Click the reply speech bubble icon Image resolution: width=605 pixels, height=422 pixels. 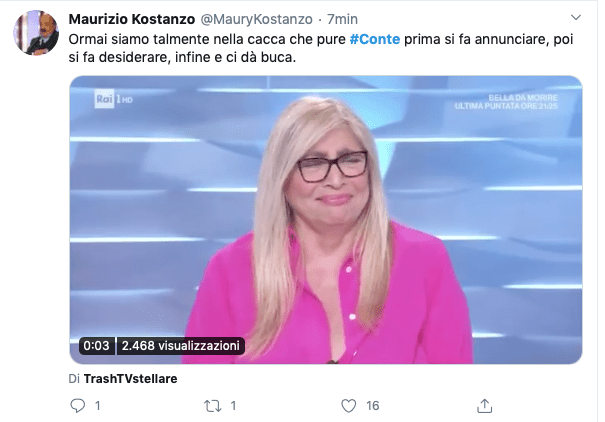click(78, 406)
